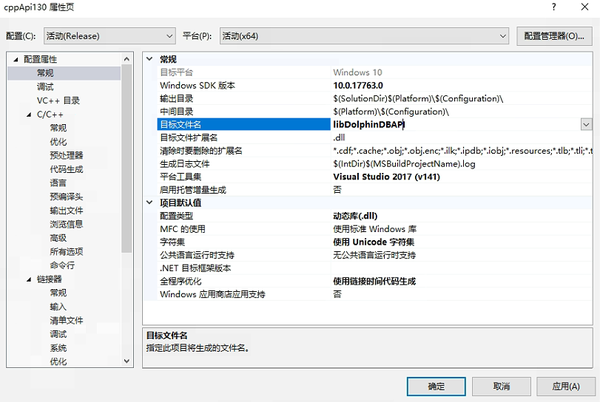The height and width of the screenshot is (402, 600).
Task: Click the $(IntDir)$(MSBuildProjectName).log value
Action: [404, 164]
